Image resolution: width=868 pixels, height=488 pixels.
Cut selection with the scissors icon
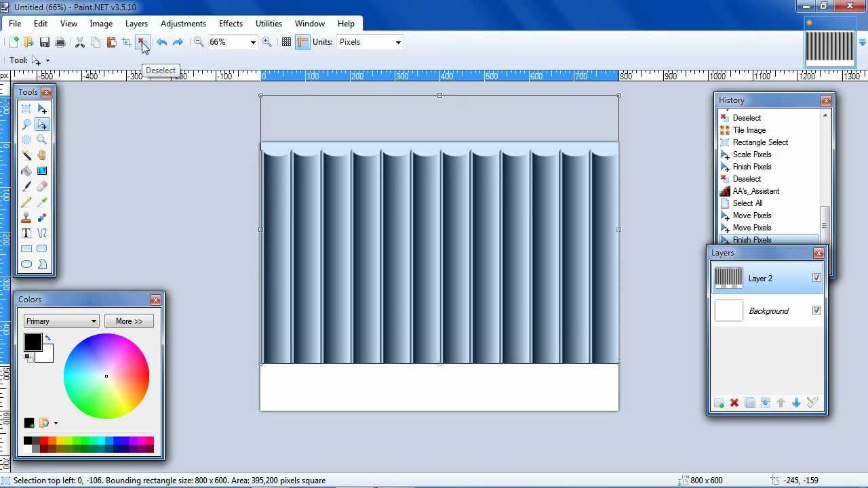(80, 42)
